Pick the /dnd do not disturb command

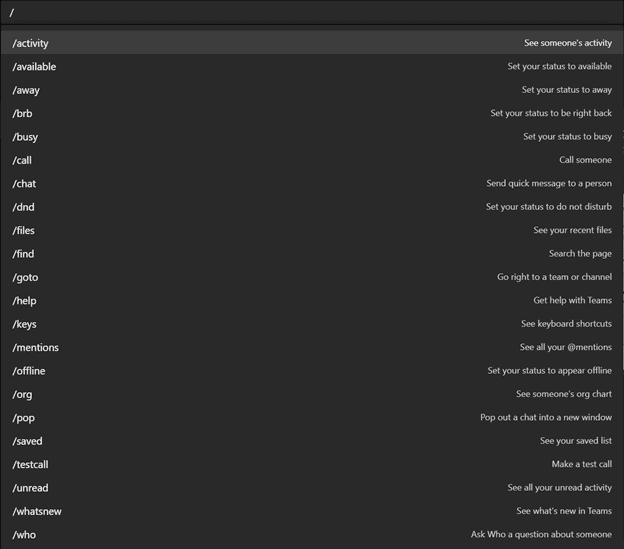pyautogui.click(x=312, y=207)
